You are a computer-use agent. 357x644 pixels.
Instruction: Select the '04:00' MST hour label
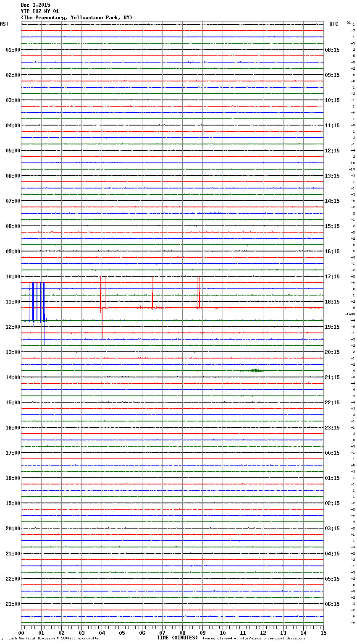[x=13, y=126]
